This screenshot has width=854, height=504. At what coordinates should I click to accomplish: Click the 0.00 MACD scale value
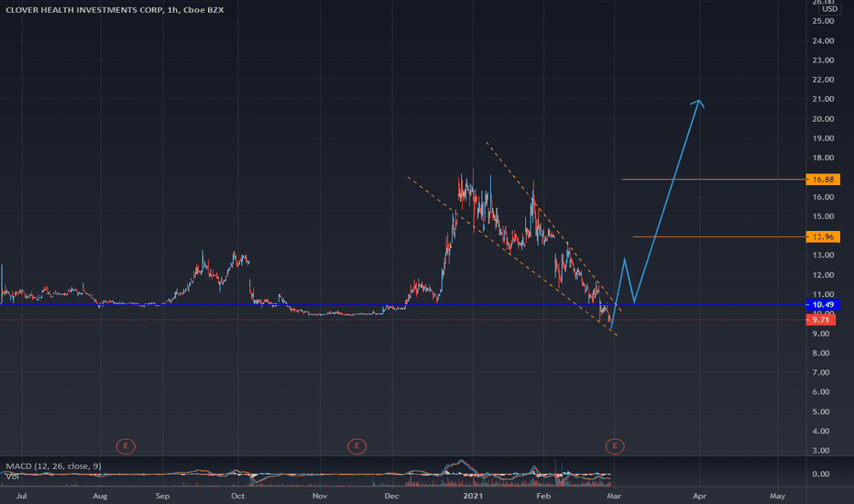pos(823,474)
